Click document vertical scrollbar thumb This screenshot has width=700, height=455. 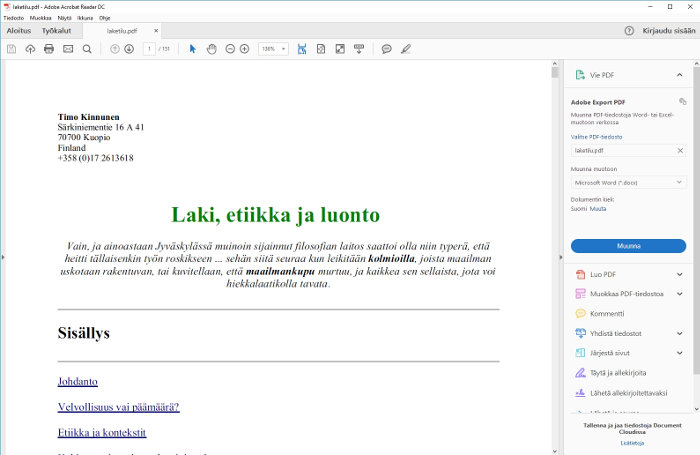(x=555, y=73)
